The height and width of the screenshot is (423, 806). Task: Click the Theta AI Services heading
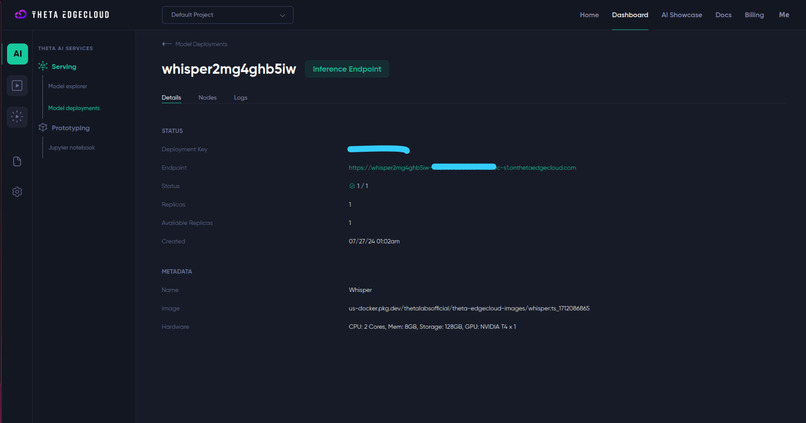pyautogui.click(x=65, y=48)
